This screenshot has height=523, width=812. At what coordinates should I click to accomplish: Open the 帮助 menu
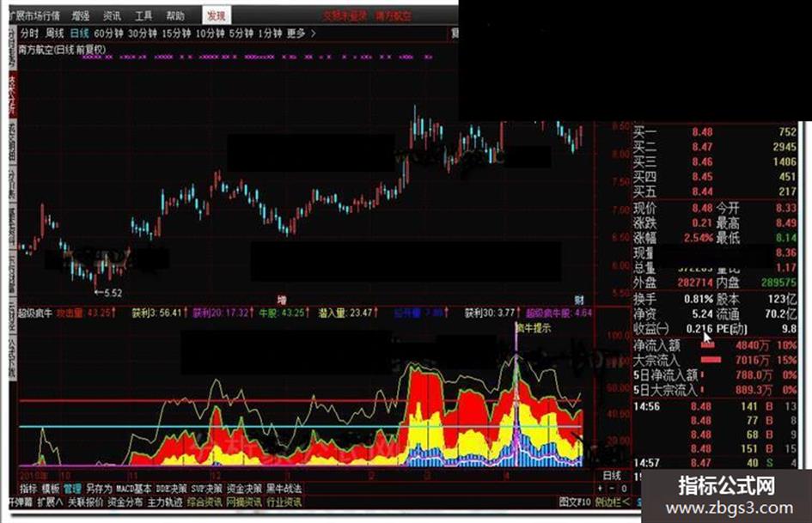[x=175, y=16]
